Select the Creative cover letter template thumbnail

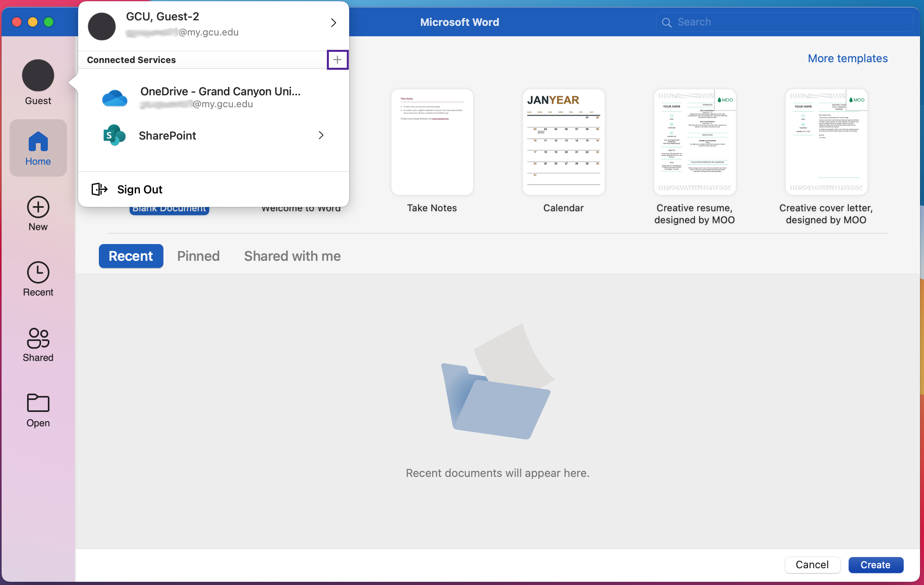pyautogui.click(x=826, y=142)
